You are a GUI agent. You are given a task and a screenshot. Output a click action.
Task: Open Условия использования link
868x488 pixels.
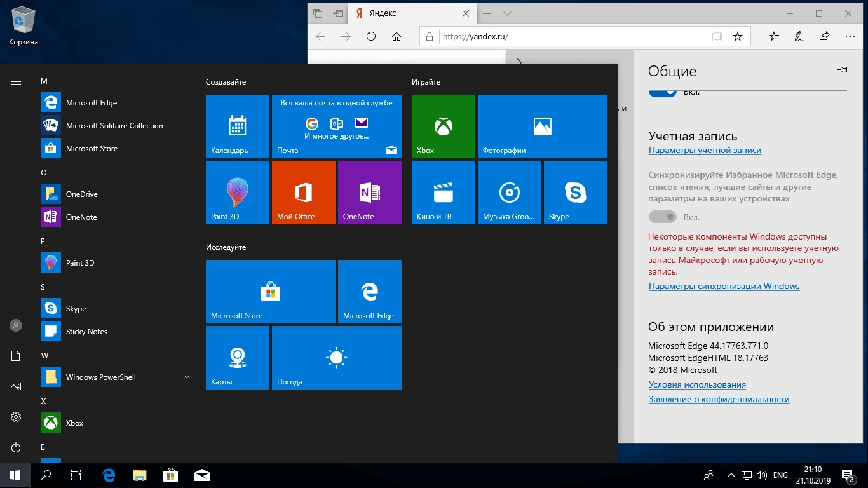pyautogui.click(x=697, y=385)
